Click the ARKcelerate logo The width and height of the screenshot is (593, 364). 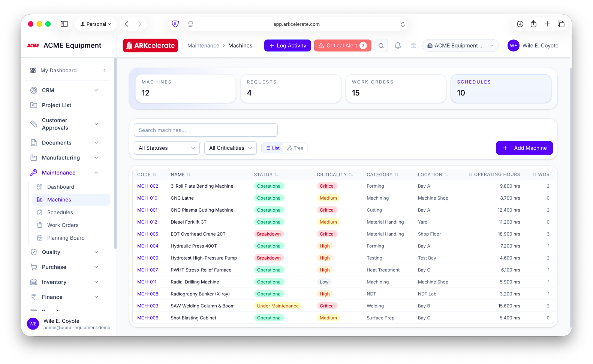150,46
